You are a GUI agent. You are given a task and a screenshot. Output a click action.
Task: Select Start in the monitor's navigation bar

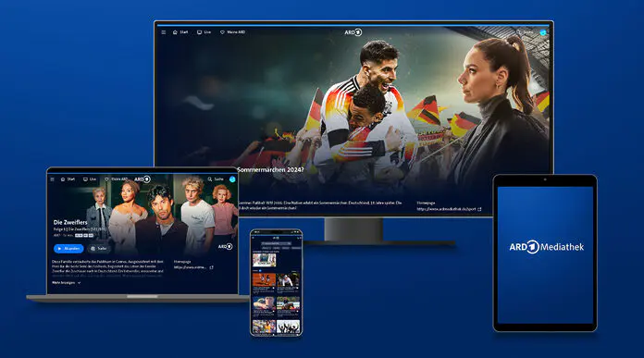180,32
